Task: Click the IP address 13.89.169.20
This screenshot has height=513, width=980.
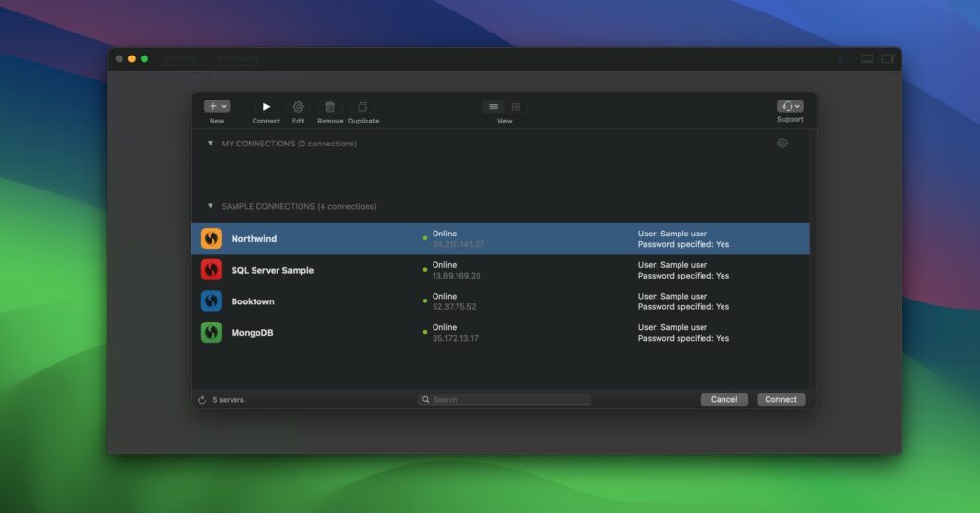Action: click(x=457, y=276)
